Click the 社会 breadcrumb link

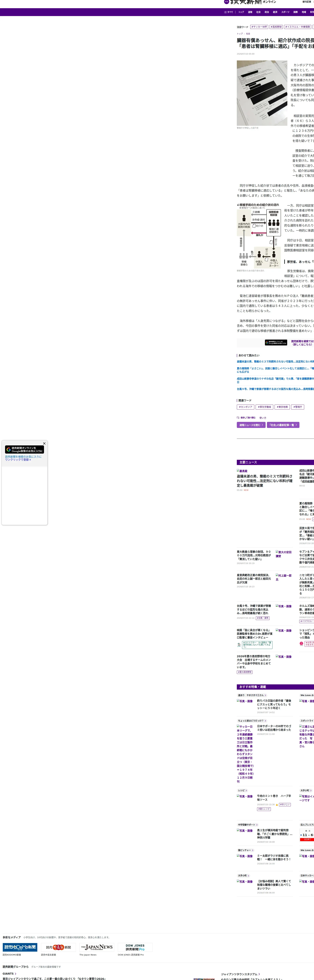[x=248, y=34]
